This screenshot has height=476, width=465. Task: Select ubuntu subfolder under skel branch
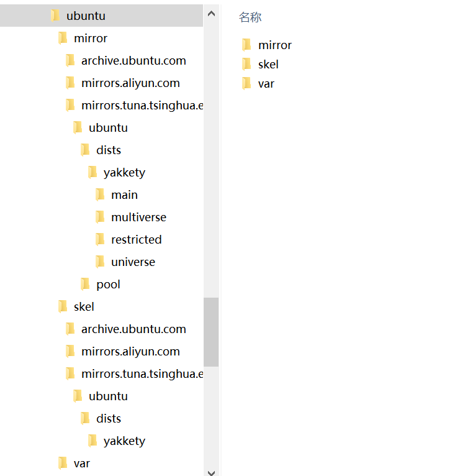[108, 396]
